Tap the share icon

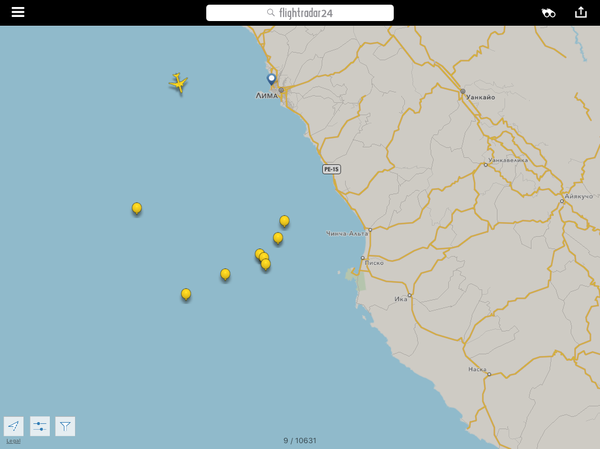581,13
